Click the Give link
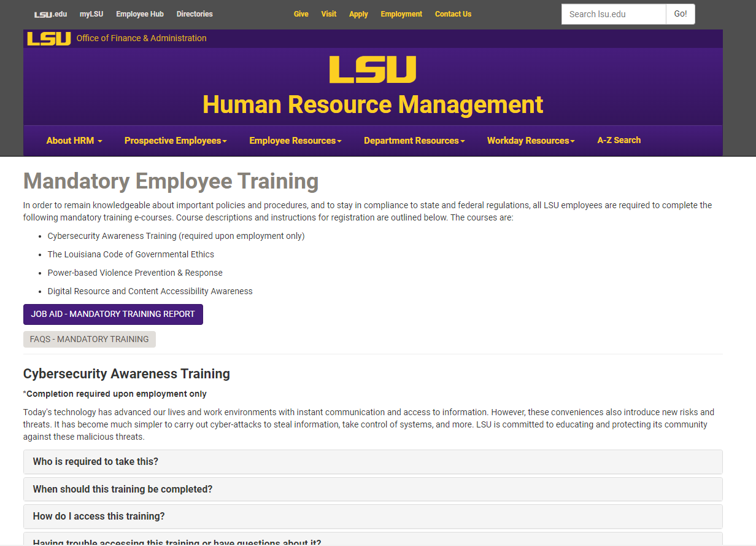This screenshot has width=756, height=546. pos(301,14)
